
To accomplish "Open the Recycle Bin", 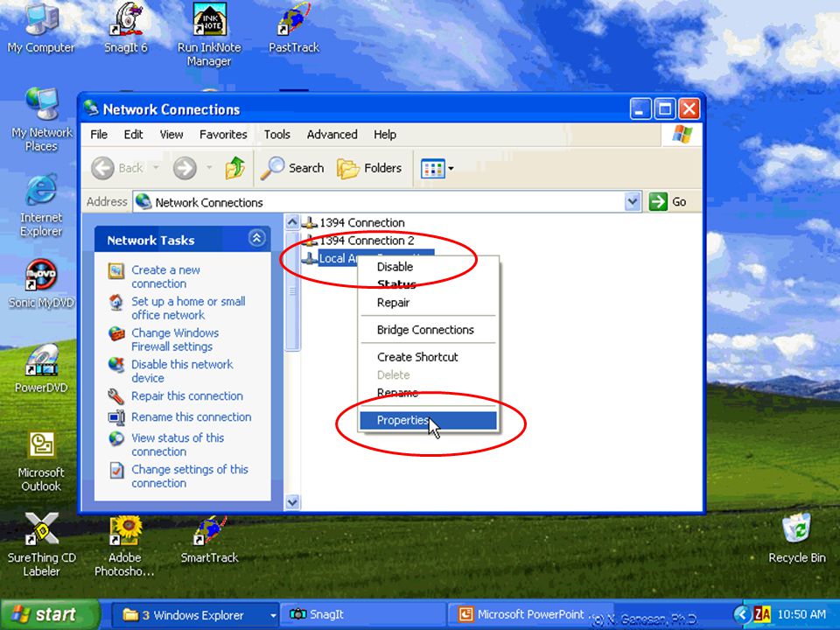I will (796, 539).
